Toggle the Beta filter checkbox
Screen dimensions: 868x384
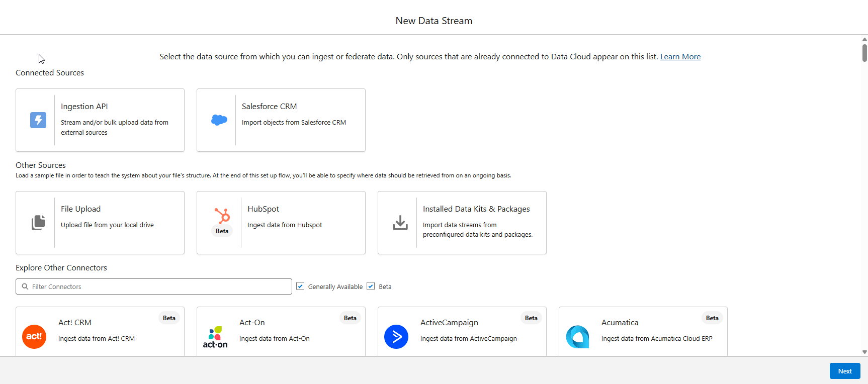tap(371, 286)
